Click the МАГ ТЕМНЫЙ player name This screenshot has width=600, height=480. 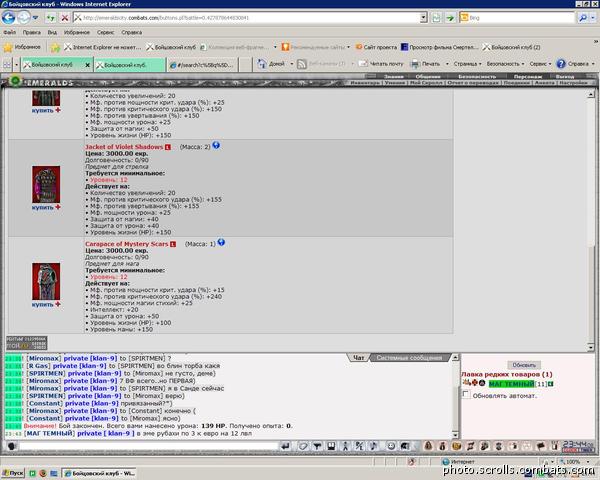click(x=511, y=384)
